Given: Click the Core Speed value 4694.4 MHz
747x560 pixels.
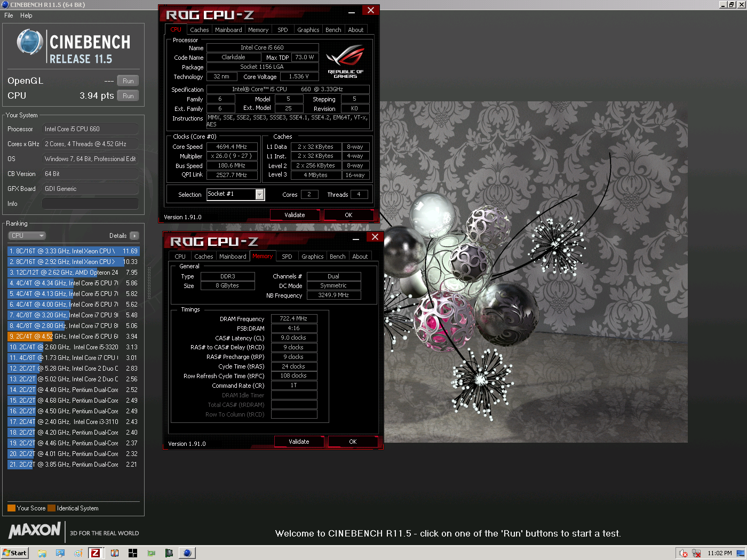Looking at the screenshot, I should (232, 147).
